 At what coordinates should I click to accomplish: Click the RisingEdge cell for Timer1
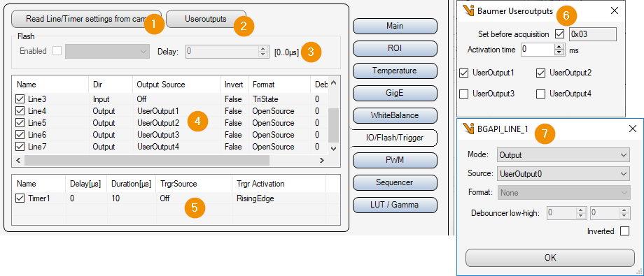(x=255, y=198)
